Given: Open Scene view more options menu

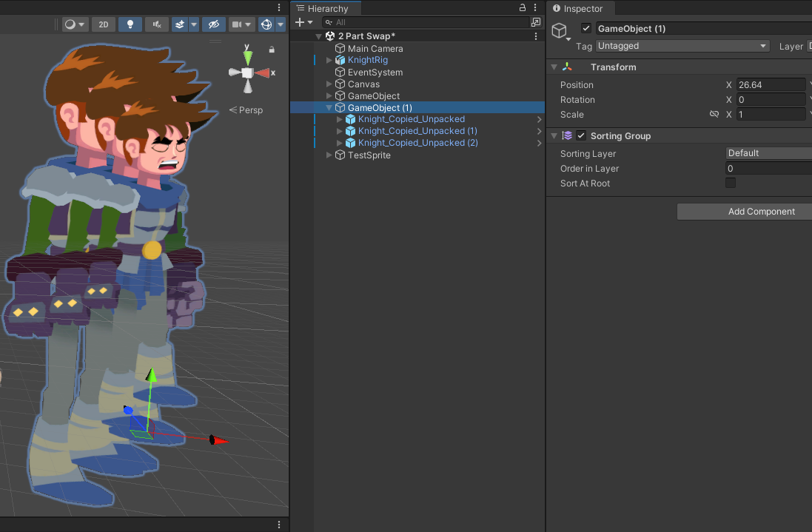Looking at the screenshot, I should click(279, 7).
